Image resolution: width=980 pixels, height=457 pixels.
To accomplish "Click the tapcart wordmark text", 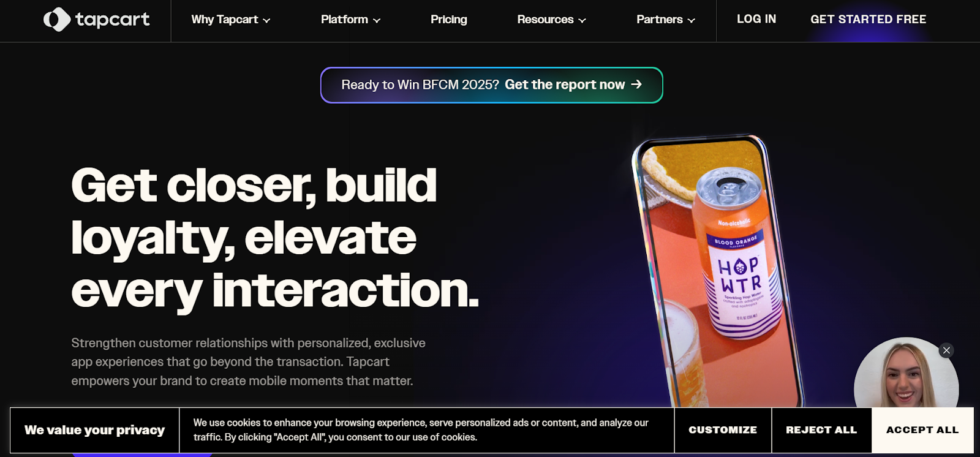I will [x=113, y=20].
